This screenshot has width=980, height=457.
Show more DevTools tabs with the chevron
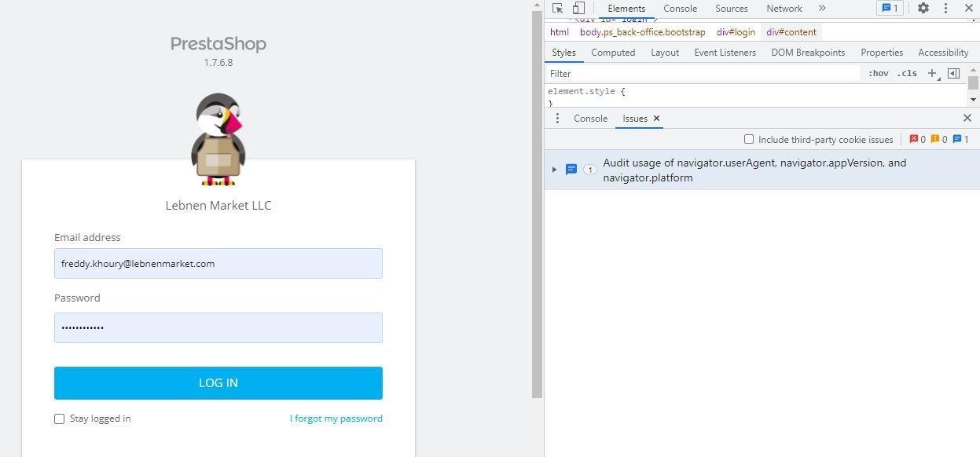(x=822, y=9)
